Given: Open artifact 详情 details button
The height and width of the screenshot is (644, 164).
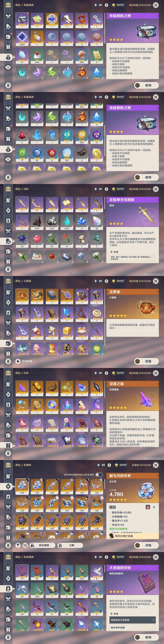Looking at the screenshot, I should [x=146, y=545].
